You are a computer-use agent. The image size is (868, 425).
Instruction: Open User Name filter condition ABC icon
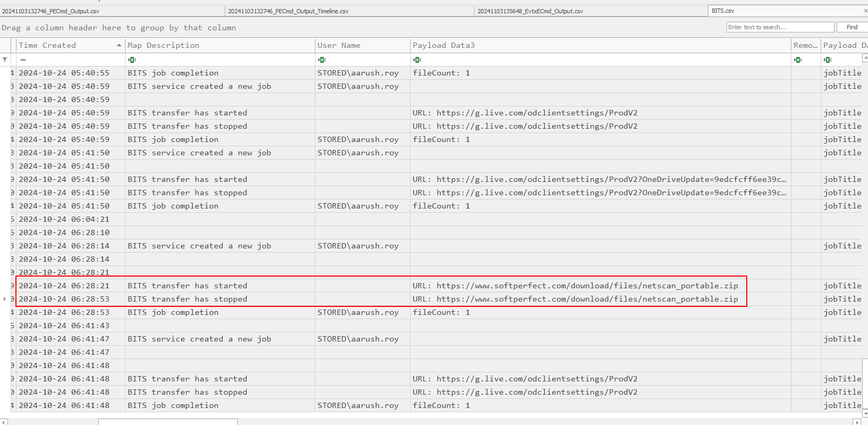pos(322,60)
